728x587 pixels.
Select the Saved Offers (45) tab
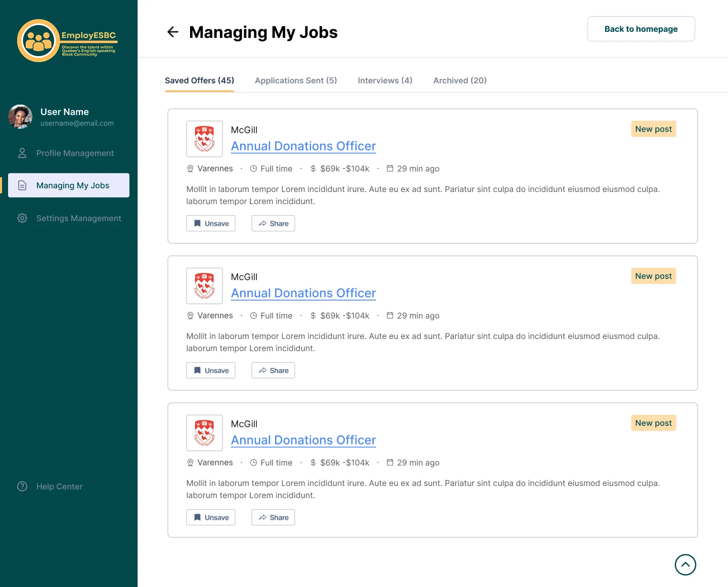199,80
